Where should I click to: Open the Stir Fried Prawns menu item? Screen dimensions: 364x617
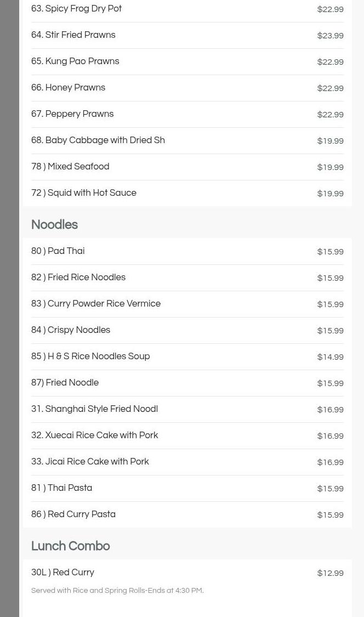[187, 36]
